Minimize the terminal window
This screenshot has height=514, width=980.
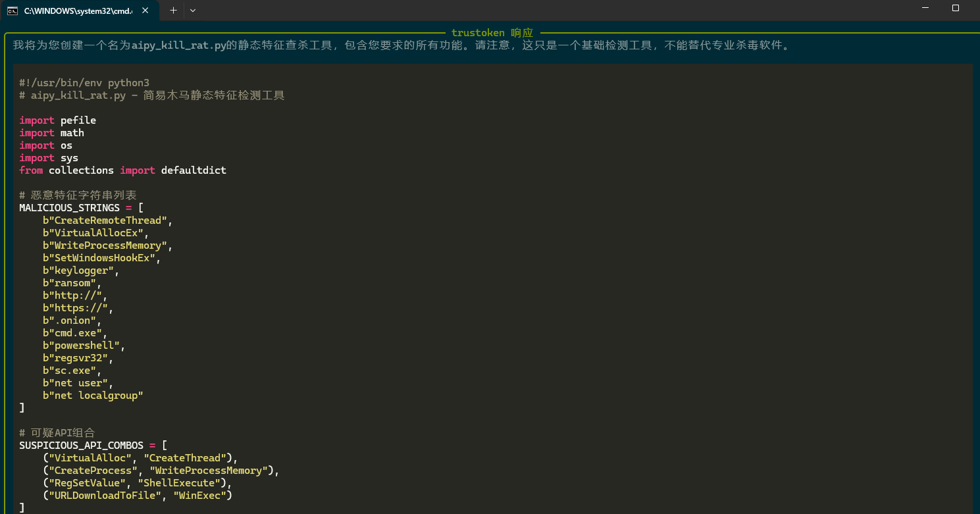(925, 8)
